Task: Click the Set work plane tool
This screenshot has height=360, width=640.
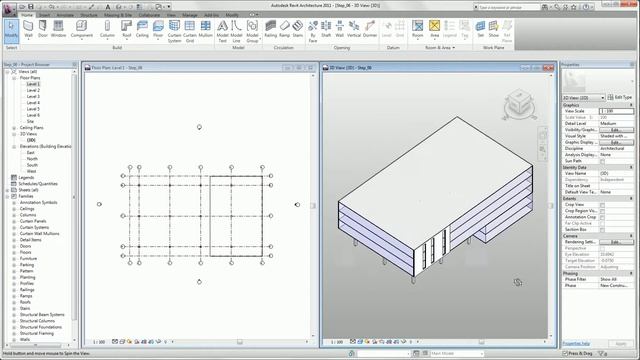Action: 480,30
